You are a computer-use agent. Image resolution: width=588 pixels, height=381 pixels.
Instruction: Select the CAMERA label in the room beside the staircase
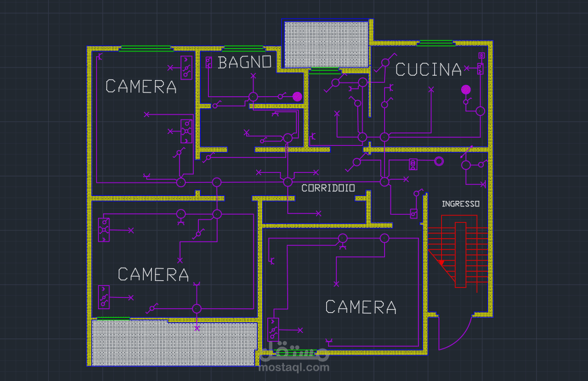[361, 307]
